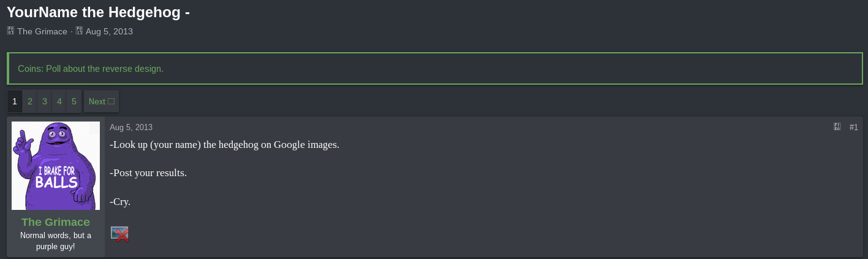The image size is (868, 259).
Task: Click the share icon beside post #1
Action: 837,127
